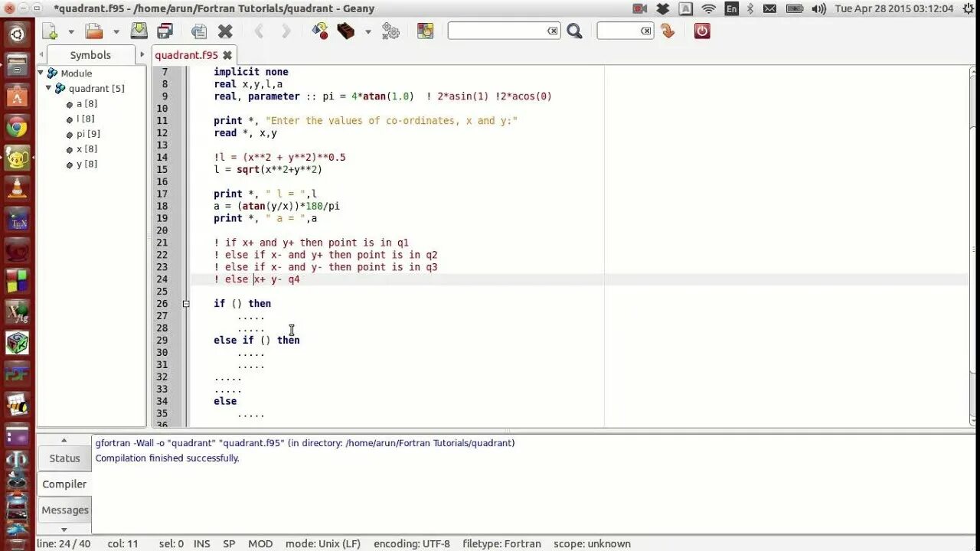The width and height of the screenshot is (980, 551).
Task: Close the document via the toolbar X
Action: 224,31
